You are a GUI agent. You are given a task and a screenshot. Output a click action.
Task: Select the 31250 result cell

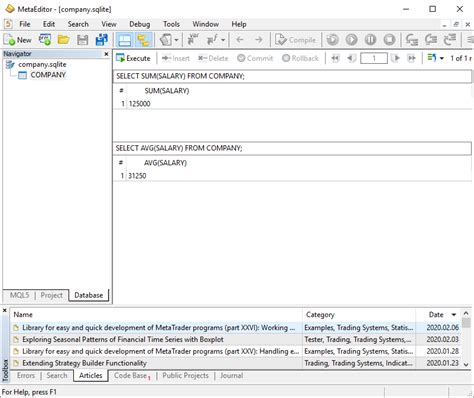(x=137, y=176)
